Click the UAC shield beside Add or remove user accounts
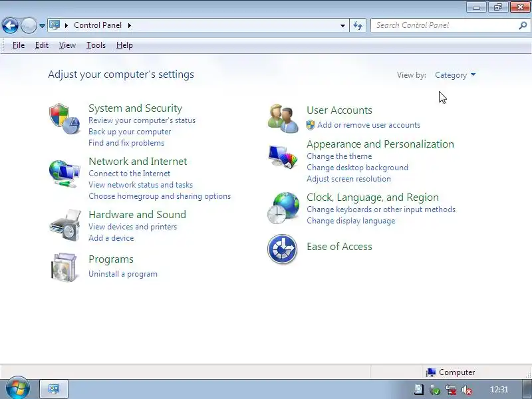The width and height of the screenshot is (532, 399). (x=311, y=125)
